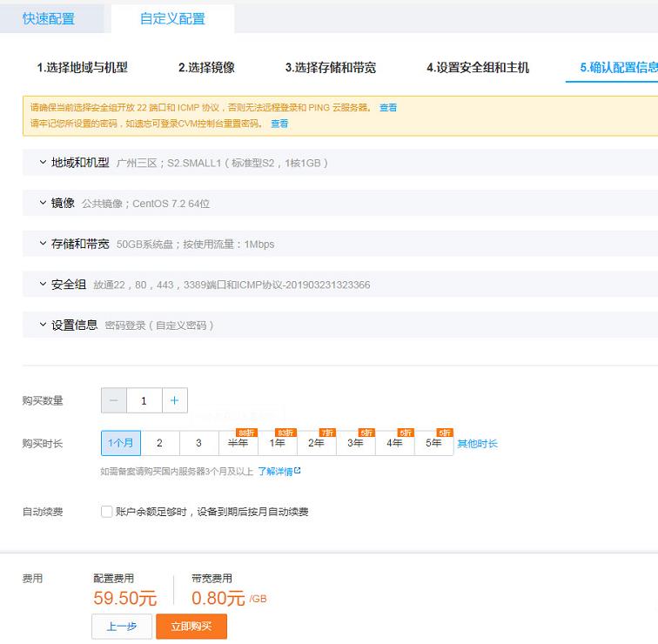
Task: Open the 其他时长 link
Action: coord(477,444)
